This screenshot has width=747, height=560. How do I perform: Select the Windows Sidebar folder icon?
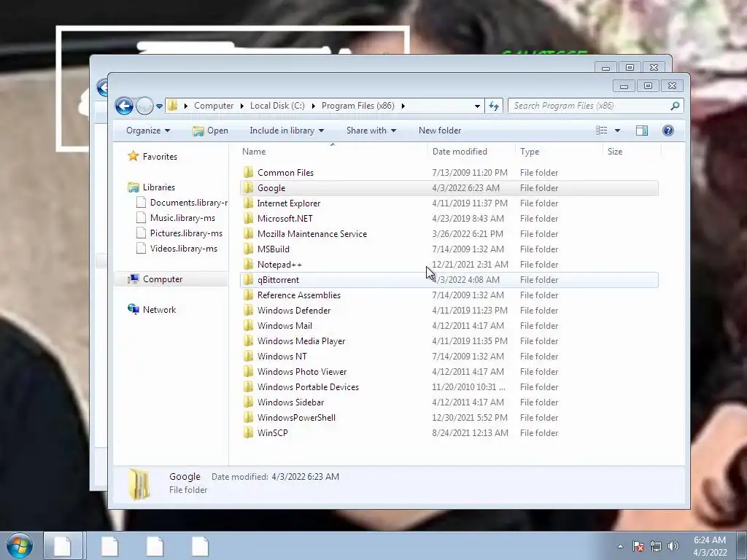click(248, 402)
